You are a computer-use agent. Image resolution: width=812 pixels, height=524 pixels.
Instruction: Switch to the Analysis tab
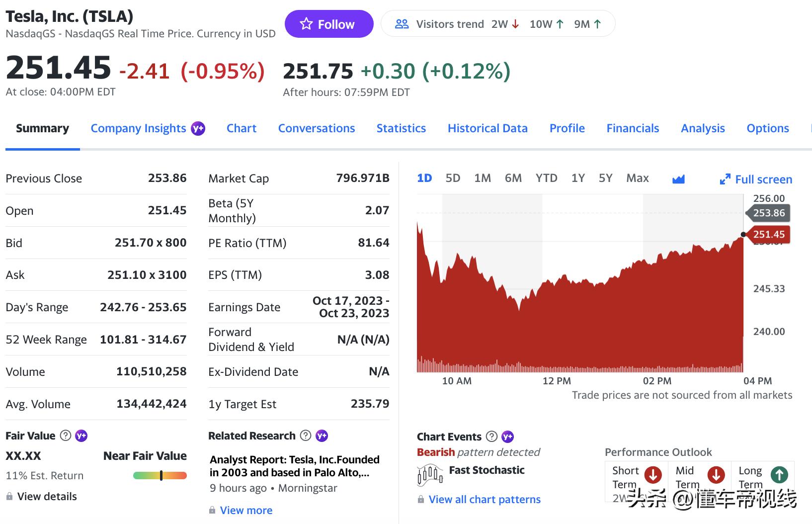point(703,128)
